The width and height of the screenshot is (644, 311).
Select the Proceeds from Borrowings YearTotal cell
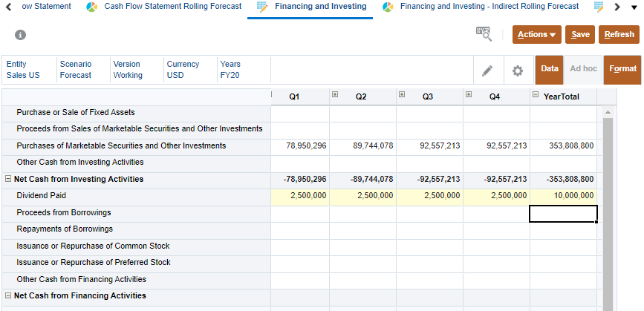tap(563, 214)
